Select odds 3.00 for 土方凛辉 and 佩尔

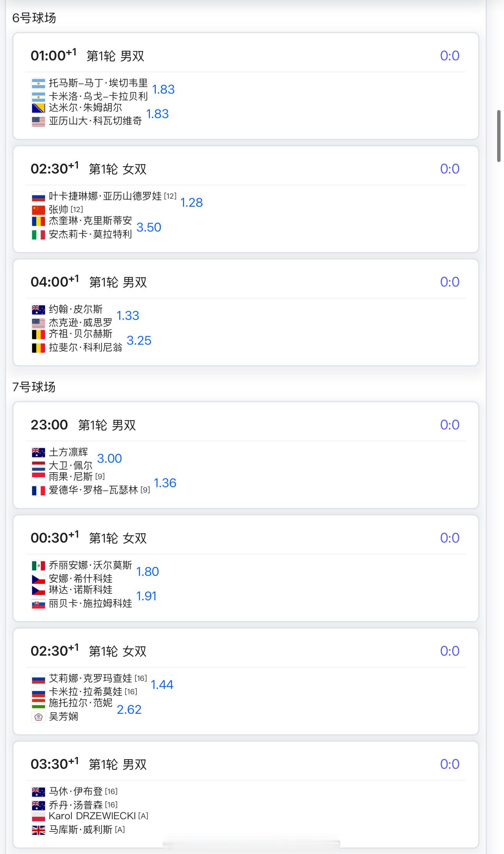click(110, 459)
